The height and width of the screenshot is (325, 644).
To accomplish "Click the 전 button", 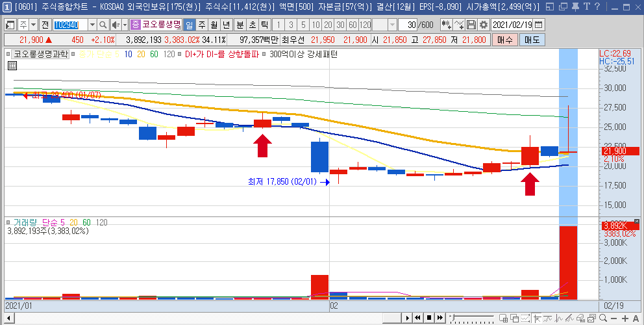I will pos(45,25).
